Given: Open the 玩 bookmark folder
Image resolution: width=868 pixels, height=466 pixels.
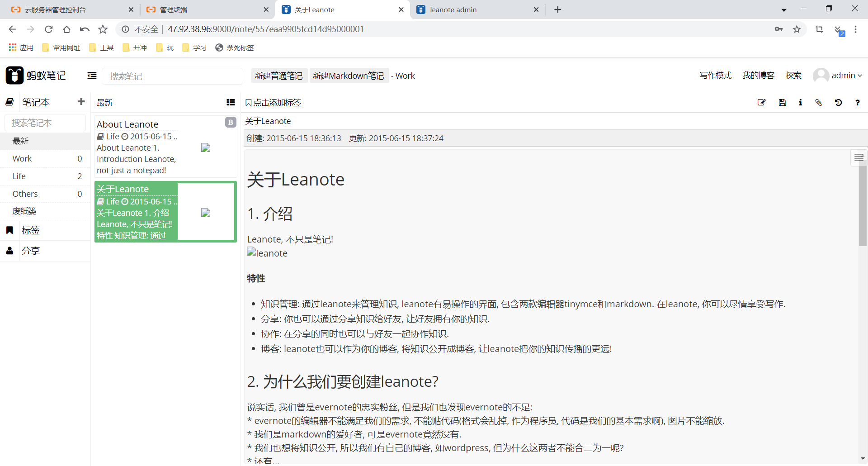Looking at the screenshot, I should point(165,48).
